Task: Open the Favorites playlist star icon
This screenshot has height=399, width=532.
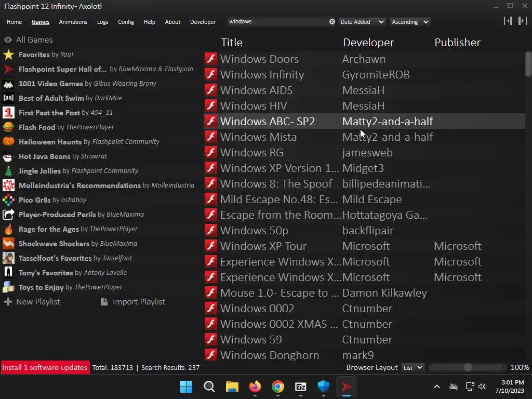Action: pos(8,55)
